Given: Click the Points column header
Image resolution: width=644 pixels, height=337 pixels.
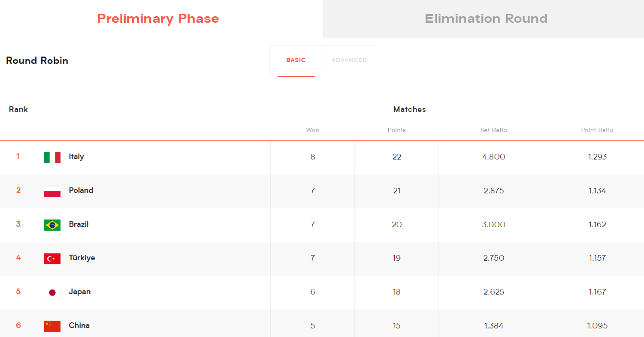Looking at the screenshot, I should click(396, 130).
